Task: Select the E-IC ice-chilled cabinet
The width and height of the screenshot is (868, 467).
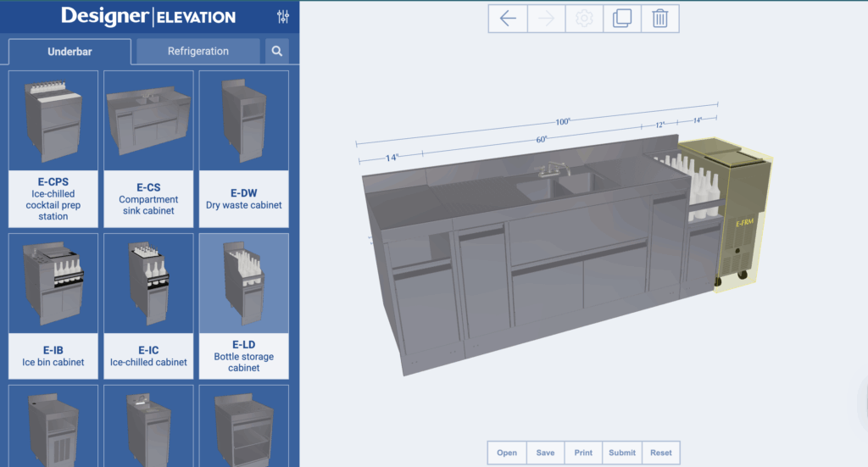Action: point(148,305)
